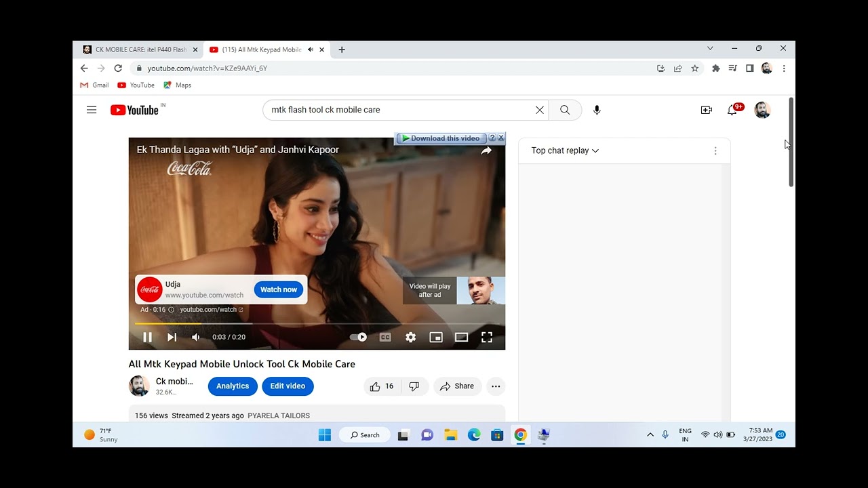The image size is (868, 488).
Task: Toggle the autoplay switch
Action: 358,337
